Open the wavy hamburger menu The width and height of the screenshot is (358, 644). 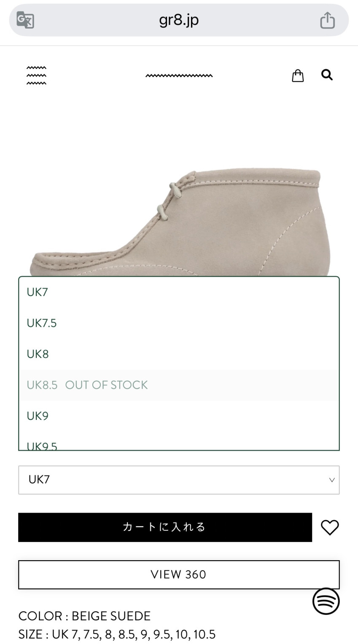(36, 76)
